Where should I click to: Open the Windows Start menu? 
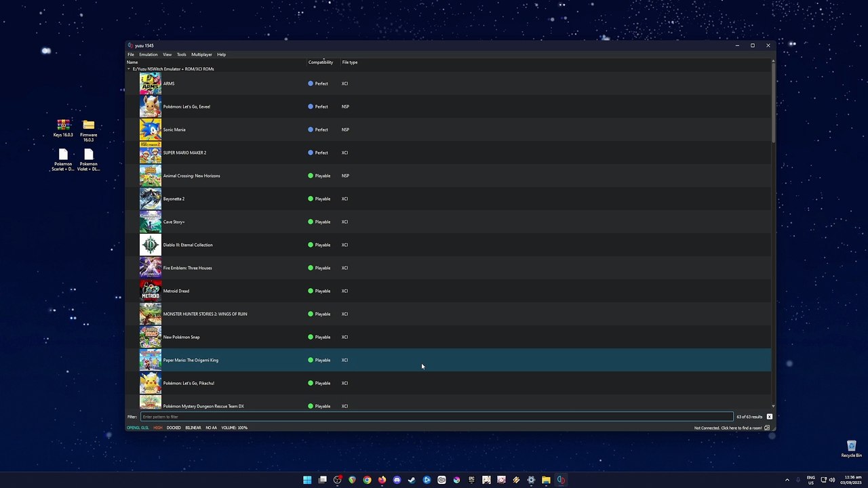click(x=307, y=480)
